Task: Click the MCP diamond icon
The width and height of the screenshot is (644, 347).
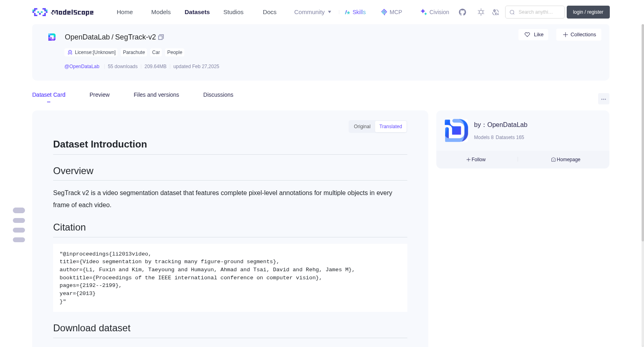Action: click(x=384, y=12)
